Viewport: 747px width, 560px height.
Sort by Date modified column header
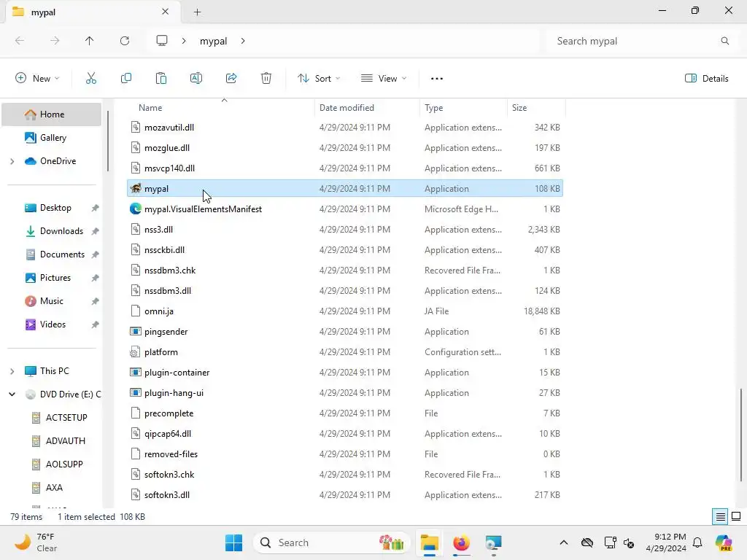click(368, 108)
